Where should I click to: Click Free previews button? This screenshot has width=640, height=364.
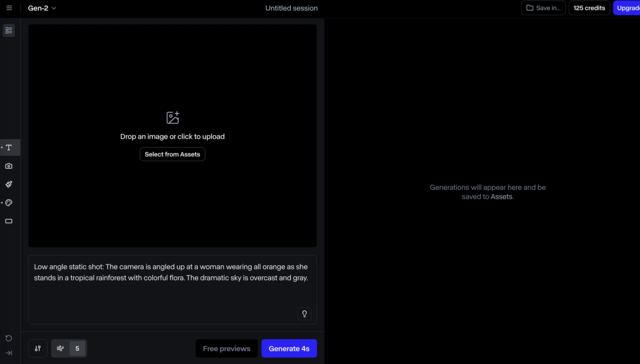point(227,348)
